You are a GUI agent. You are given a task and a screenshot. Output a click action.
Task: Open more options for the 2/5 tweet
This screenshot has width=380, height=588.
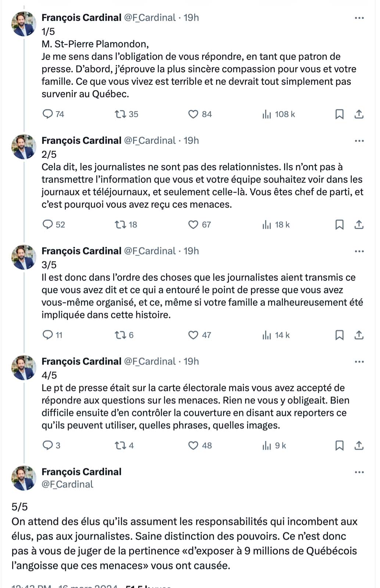coord(359,141)
